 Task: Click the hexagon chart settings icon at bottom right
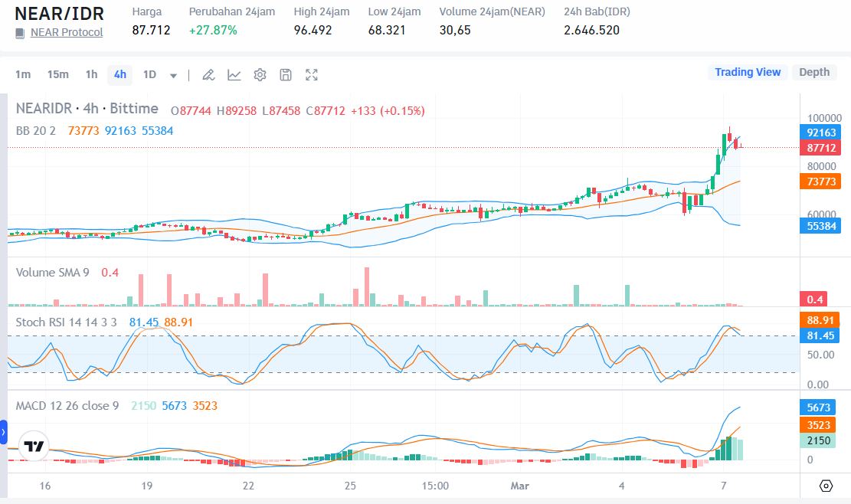[x=826, y=486]
